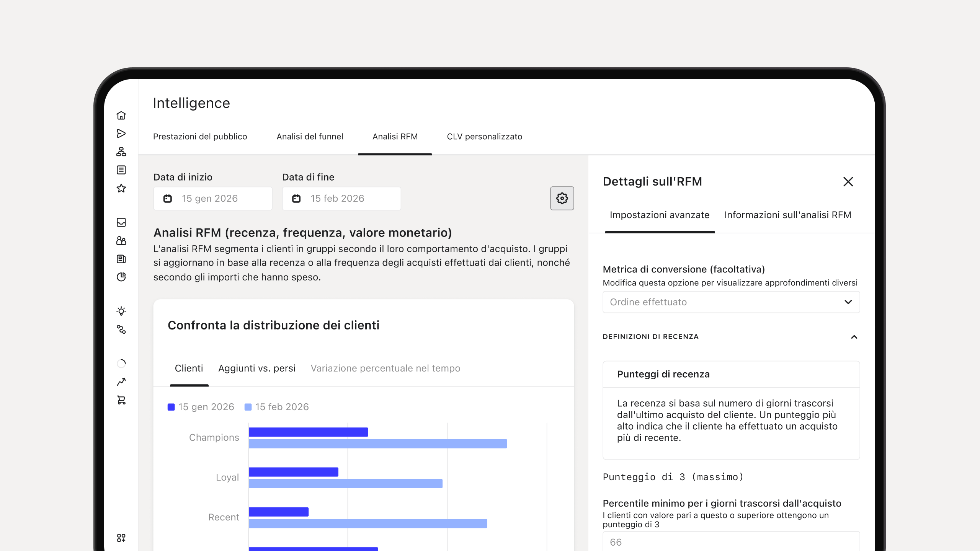Open the Data di fine date field
This screenshot has height=551, width=980.
[x=341, y=198]
